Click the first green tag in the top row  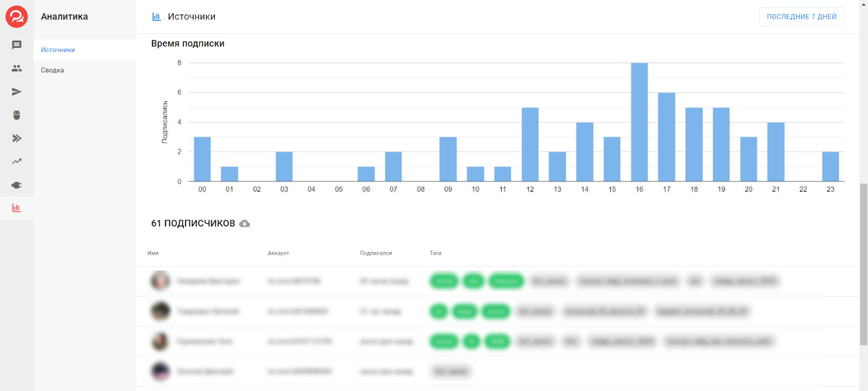pyautogui.click(x=444, y=281)
